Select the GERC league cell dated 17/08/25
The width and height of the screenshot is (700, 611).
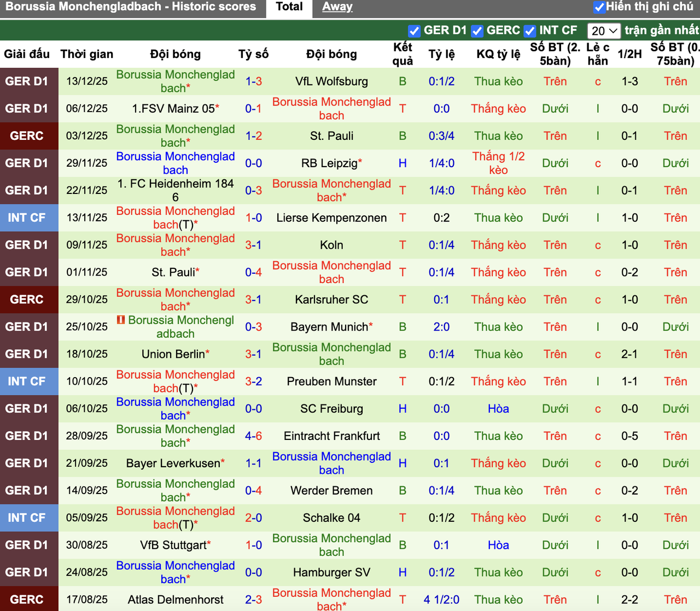[29, 599]
